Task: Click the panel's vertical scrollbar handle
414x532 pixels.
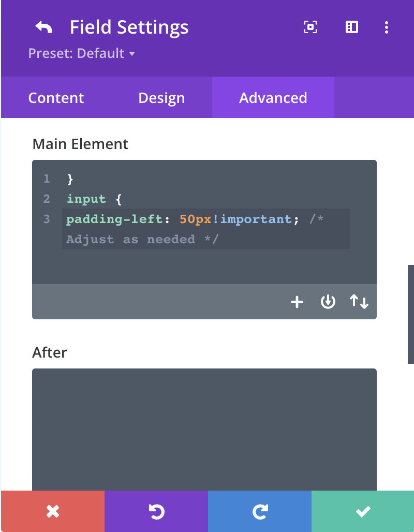Action: click(410, 314)
